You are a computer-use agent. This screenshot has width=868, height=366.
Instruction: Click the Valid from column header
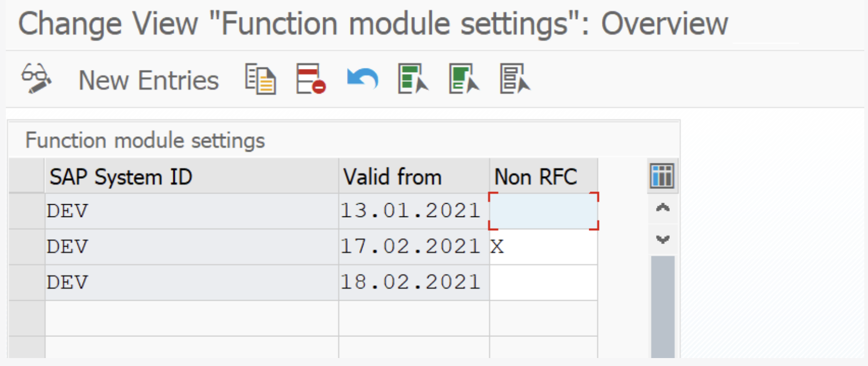(413, 177)
